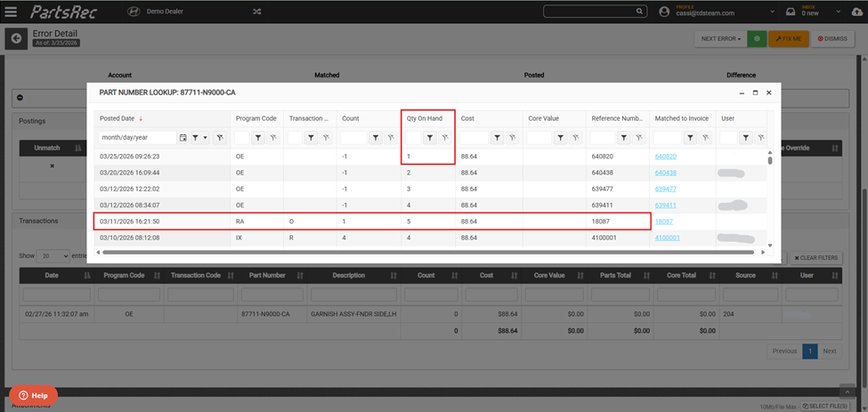This screenshot has width=868, height=412.
Task: Clear filter on Program Code column
Action: click(x=272, y=138)
